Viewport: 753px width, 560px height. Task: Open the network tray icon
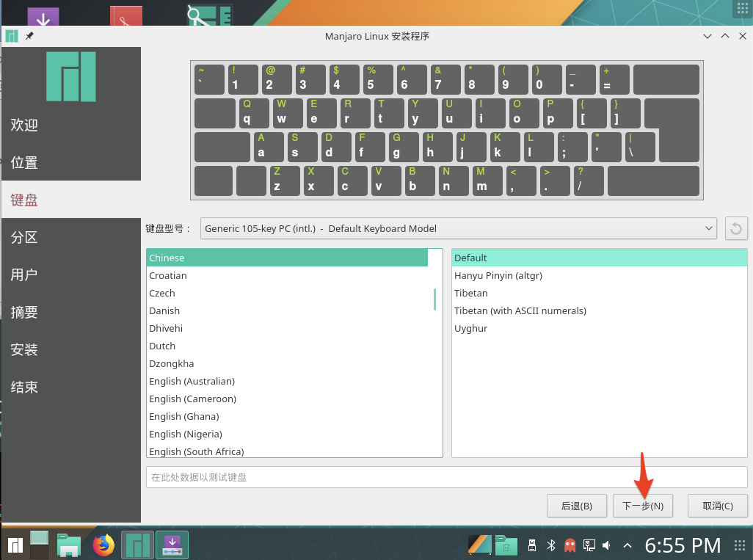pos(589,545)
